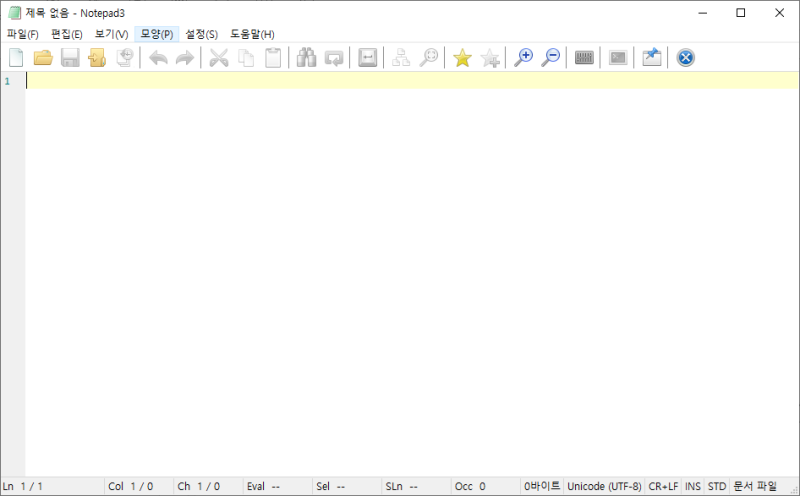The image size is (800, 496).
Task: Click the Unicode (UTF-8) encoding indicator
Action: [x=604, y=486]
